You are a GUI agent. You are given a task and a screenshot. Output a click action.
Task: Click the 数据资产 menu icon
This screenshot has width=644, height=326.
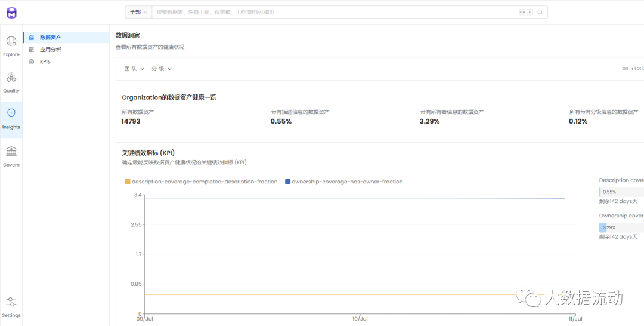click(31, 38)
